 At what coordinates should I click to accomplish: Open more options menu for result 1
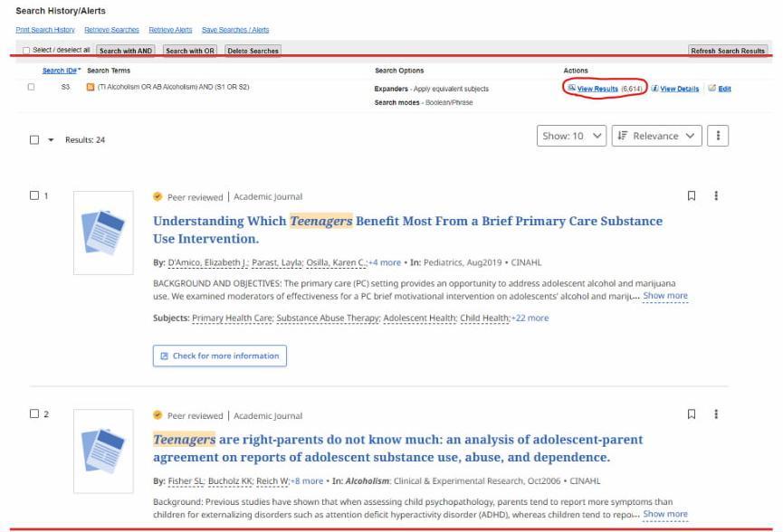[716, 195]
